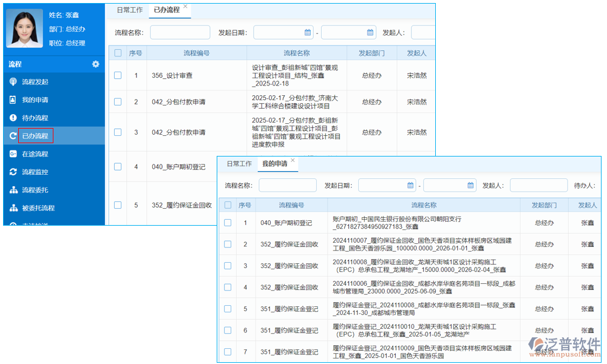The image size is (607, 364).
Task: Select the 流程发起 icon in sidebar
Action: [14, 81]
